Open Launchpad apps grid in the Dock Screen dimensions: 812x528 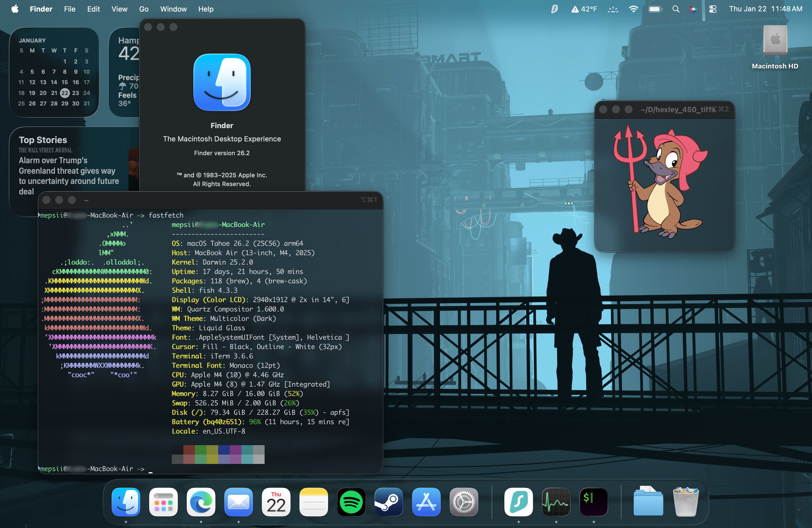click(164, 502)
